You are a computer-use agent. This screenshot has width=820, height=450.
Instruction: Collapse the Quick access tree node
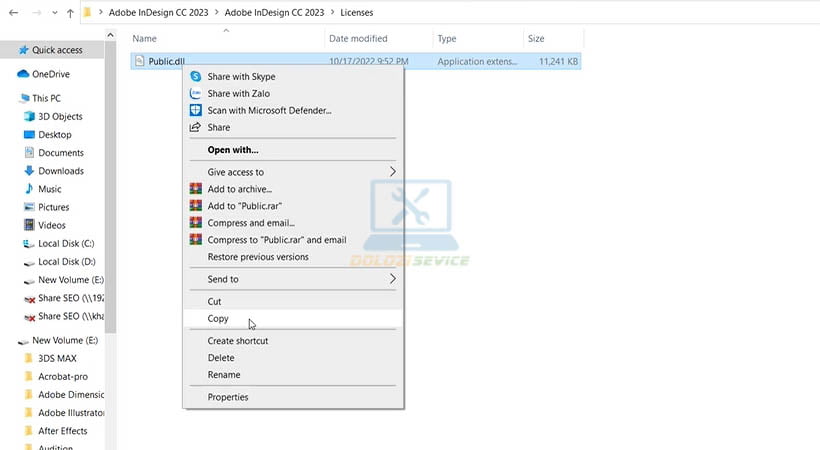[x=8, y=50]
